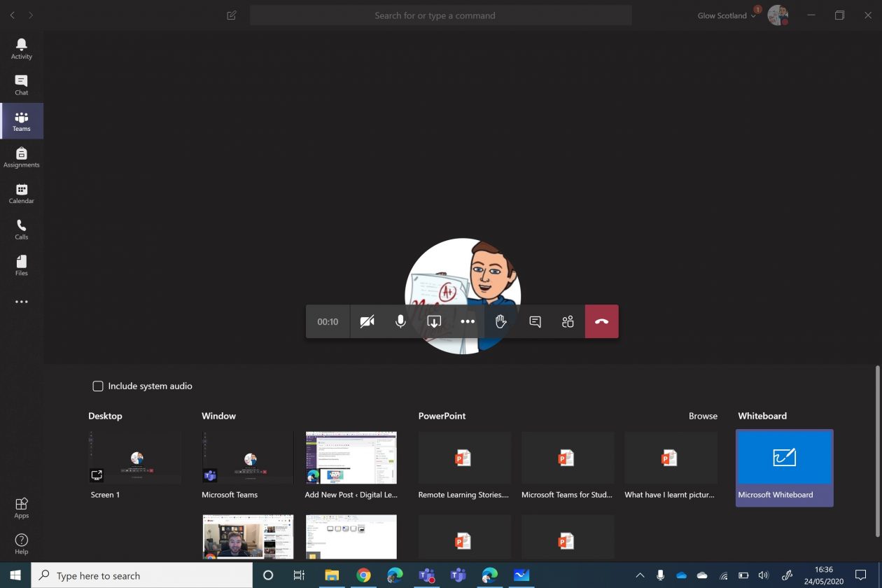Share Microsoft Teams for Students PowerPoint

(568, 465)
